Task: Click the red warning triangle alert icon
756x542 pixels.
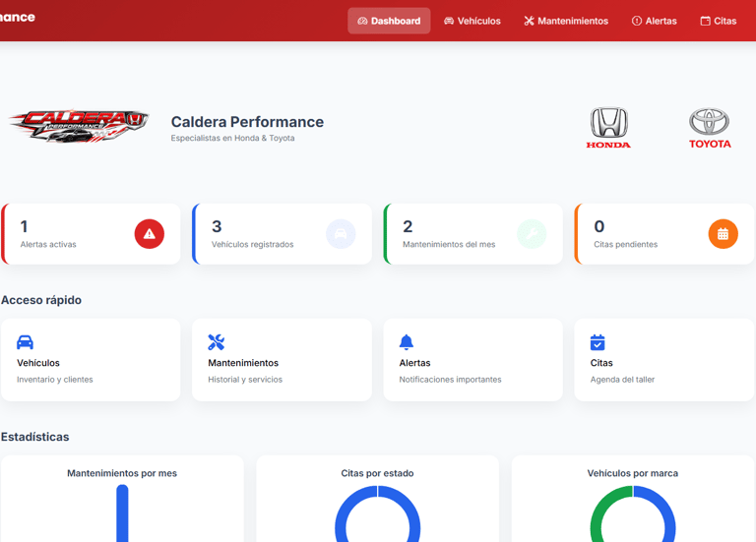Action: (x=150, y=234)
